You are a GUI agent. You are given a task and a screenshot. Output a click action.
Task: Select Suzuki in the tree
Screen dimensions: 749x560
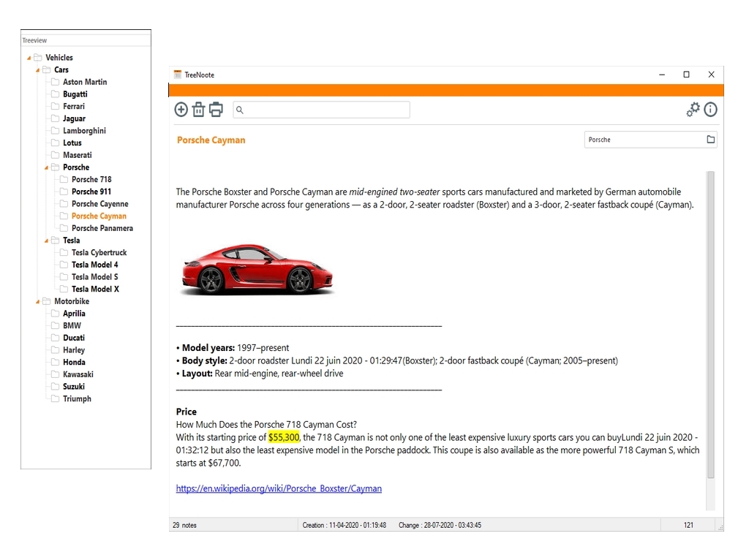click(74, 386)
